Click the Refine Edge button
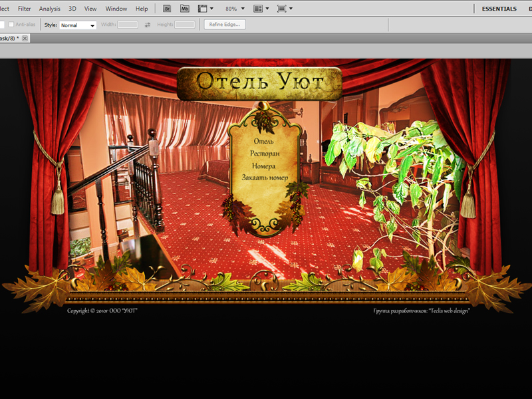Screen dimensions: 532x399 pyautogui.click(x=225, y=25)
